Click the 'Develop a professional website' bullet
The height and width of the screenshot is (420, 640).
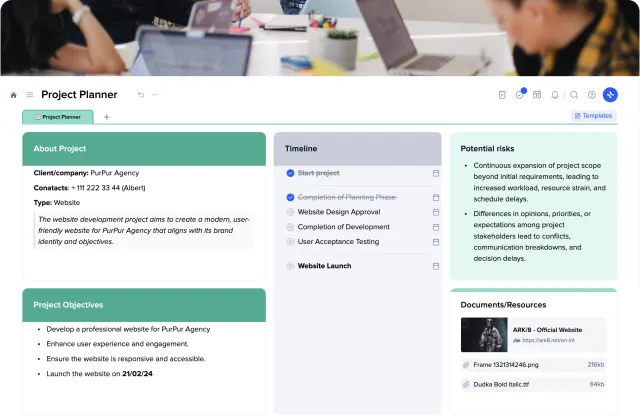[128, 329]
